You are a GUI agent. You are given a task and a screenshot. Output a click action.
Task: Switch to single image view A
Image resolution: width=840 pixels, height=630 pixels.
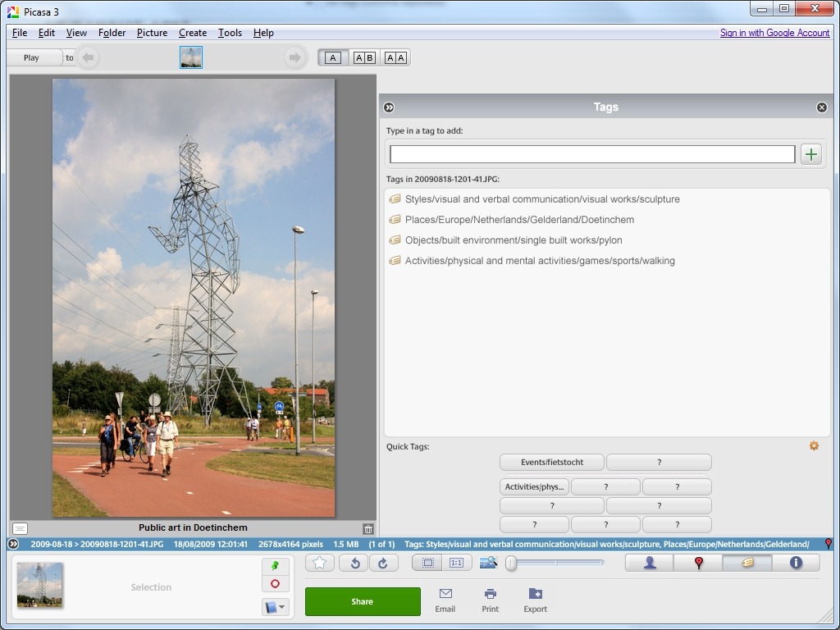(332, 57)
